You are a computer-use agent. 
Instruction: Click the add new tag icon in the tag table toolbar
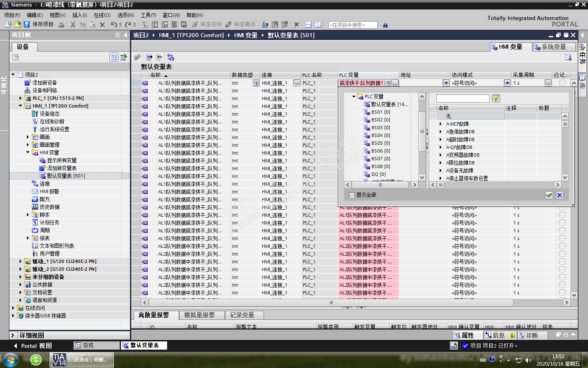[137, 57]
